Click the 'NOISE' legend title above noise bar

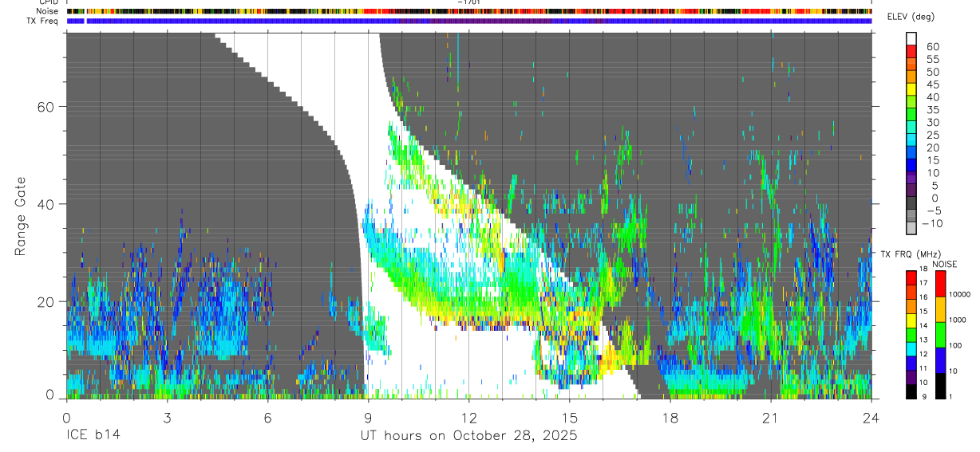click(944, 264)
